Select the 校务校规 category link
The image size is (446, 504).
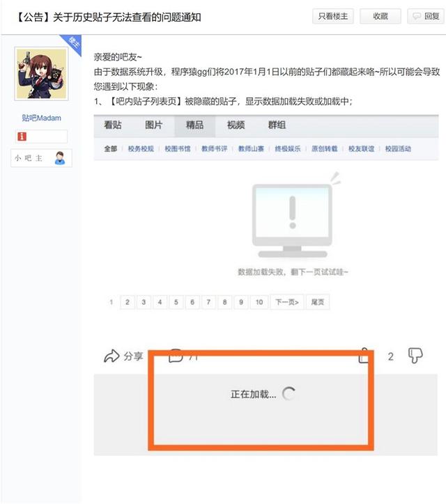click(x=141, y=148)
